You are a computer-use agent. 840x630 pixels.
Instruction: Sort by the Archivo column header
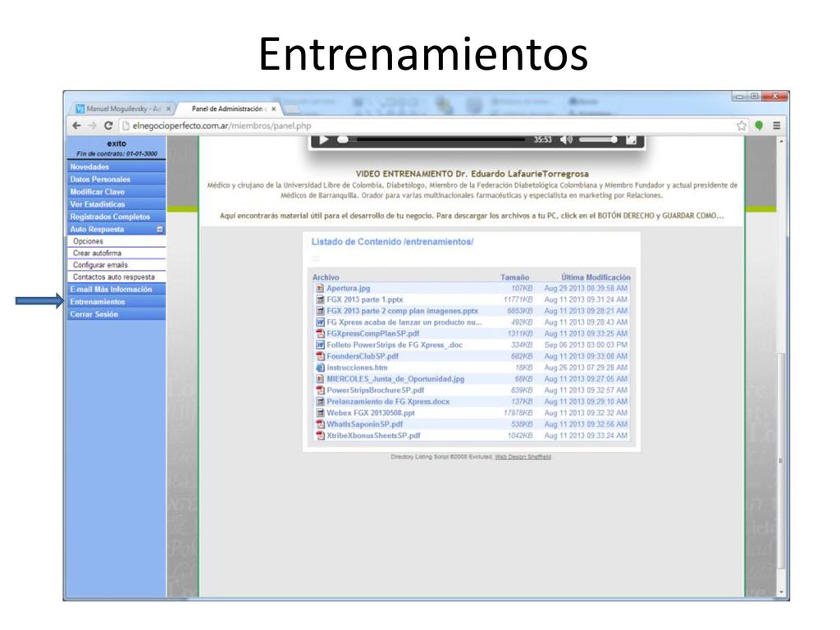(x=326, y=277)
